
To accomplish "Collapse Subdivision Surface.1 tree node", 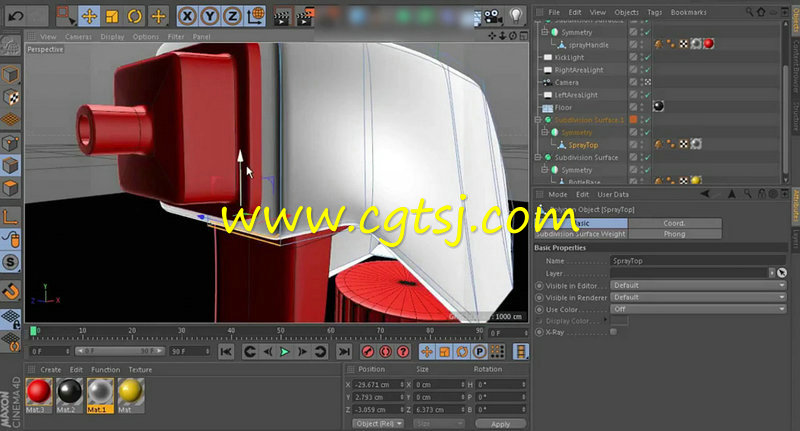I will click(538, 120).
